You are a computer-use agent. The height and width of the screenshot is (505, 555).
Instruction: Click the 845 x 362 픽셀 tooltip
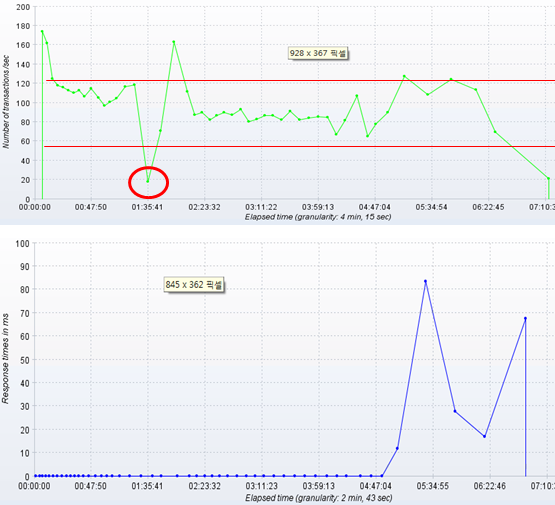click(x=194, y=285)
